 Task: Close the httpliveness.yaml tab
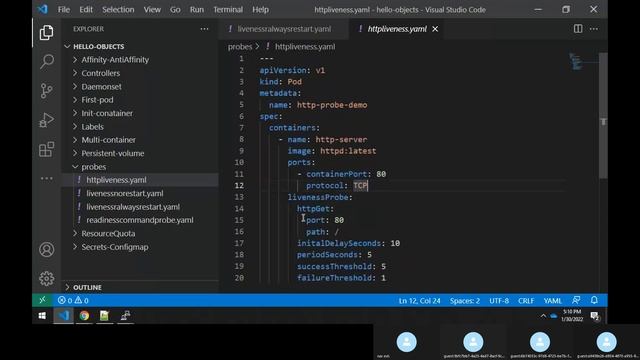click(x=435, y=29)
